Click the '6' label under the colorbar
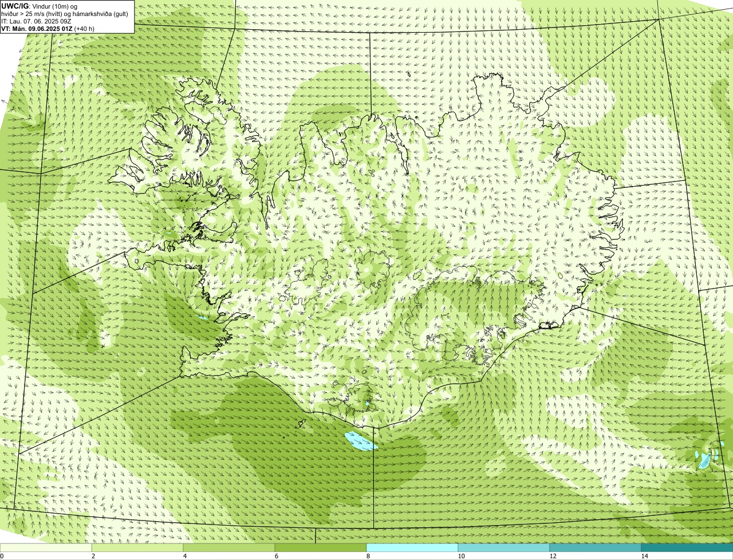This screenshot has height=560, width=733. [277, 556]
